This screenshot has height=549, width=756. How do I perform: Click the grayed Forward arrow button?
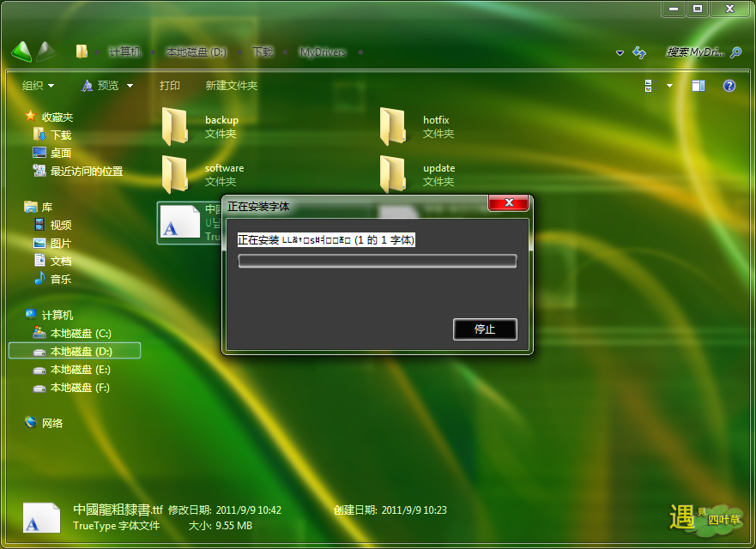pyautogui.click(x=46, y=51)
